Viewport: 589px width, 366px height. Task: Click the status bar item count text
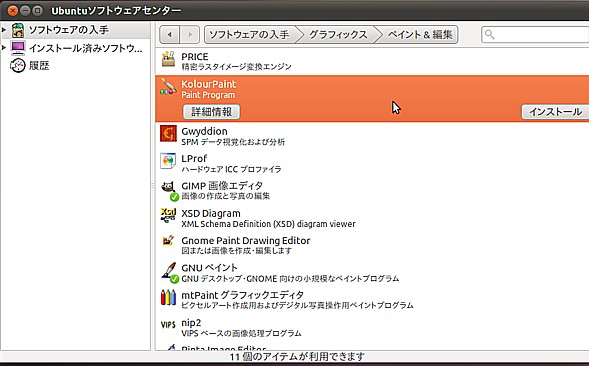tap(297, 356)
